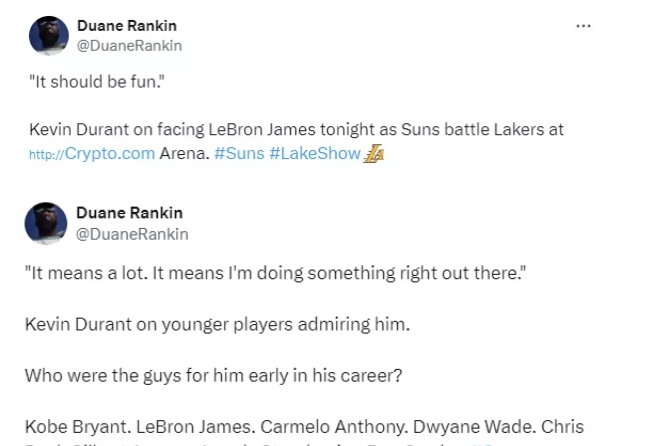Click the "It should be fun." quote

(96, 83)
